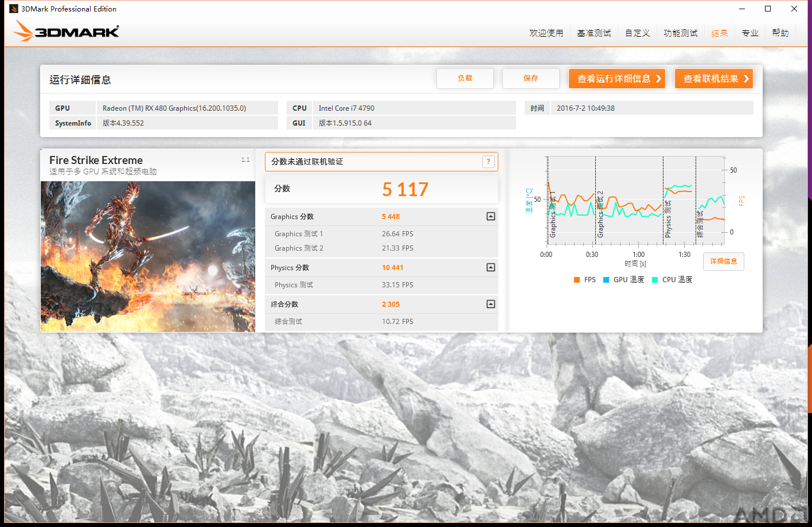Click the 运行详细信息 heading
The height and width of the screenshot is (527, 812).
80,80
